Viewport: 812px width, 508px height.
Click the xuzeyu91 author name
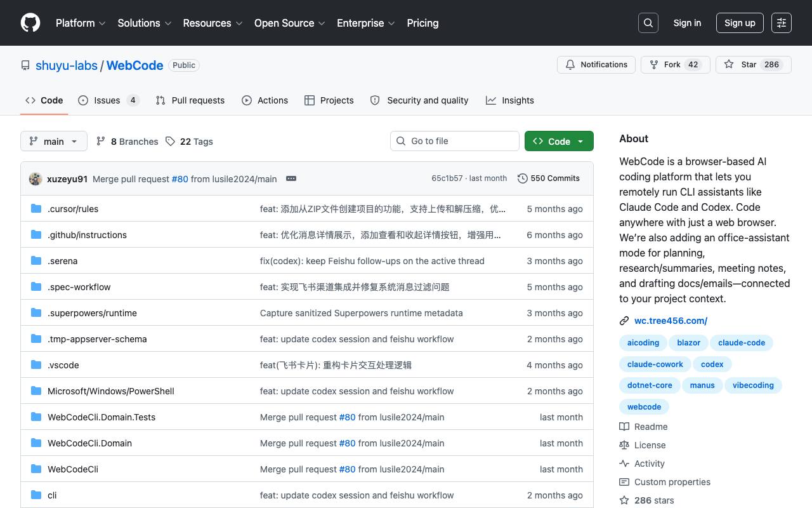click(x=67, y=179)
